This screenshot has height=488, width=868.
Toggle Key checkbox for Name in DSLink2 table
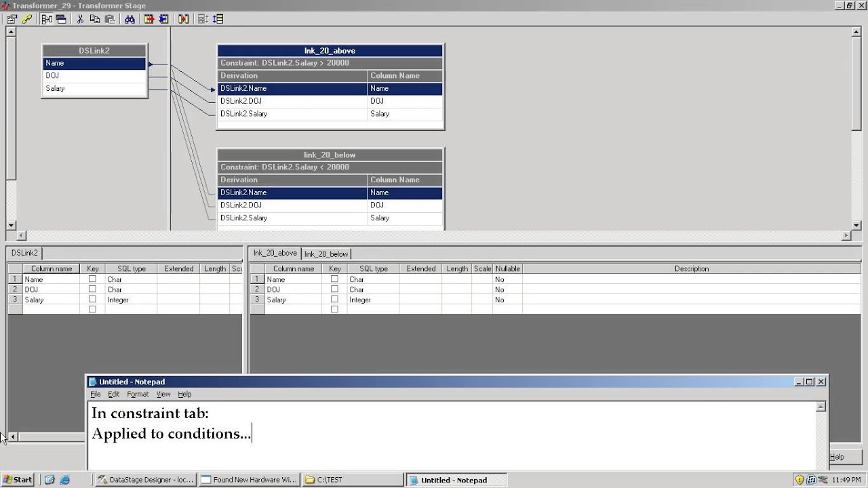[x=92, y=279]
